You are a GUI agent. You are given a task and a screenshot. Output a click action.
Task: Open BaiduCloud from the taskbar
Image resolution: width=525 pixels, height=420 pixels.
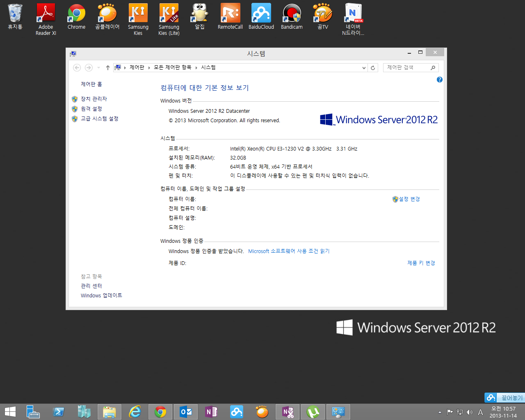coord(237,412)
